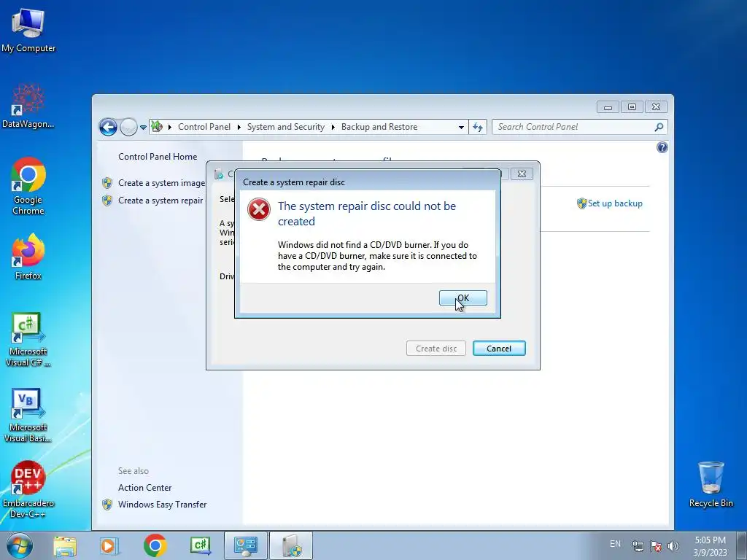Open Embarcadero Dev-C++ shortcut

coord(28,489)
